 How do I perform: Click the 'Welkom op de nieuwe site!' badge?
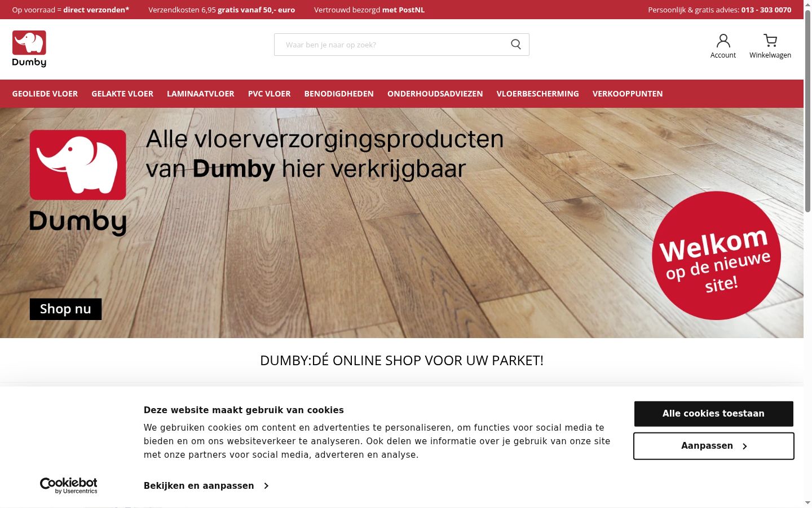click(716, 256)
